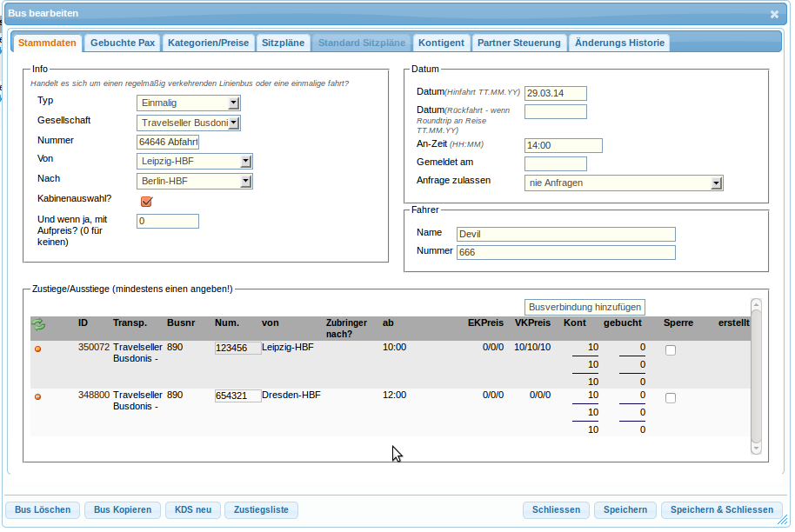Viewport: 795px width, 532px height.
Task: Close the Bus bearbeiten dialog
Action: click(774, 14)
